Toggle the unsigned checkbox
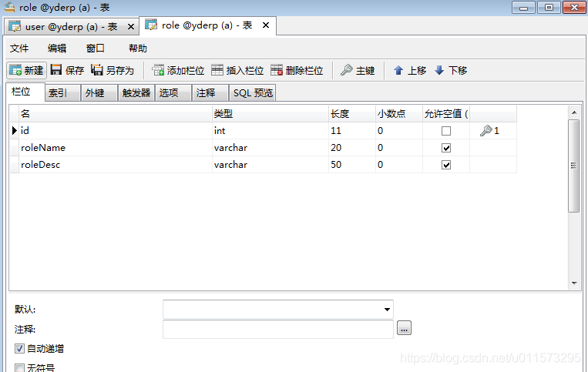This screenshot has height=372, width=588. (19, 368)
